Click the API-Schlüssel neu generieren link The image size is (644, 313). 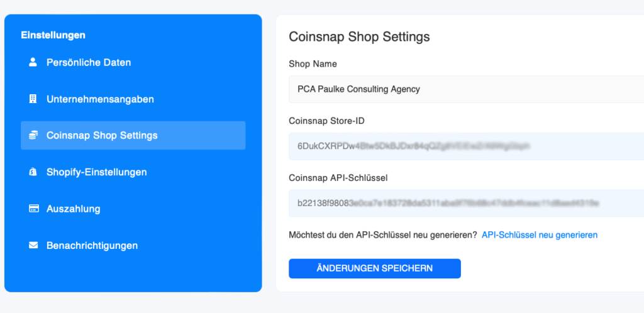tap(539, 235)
